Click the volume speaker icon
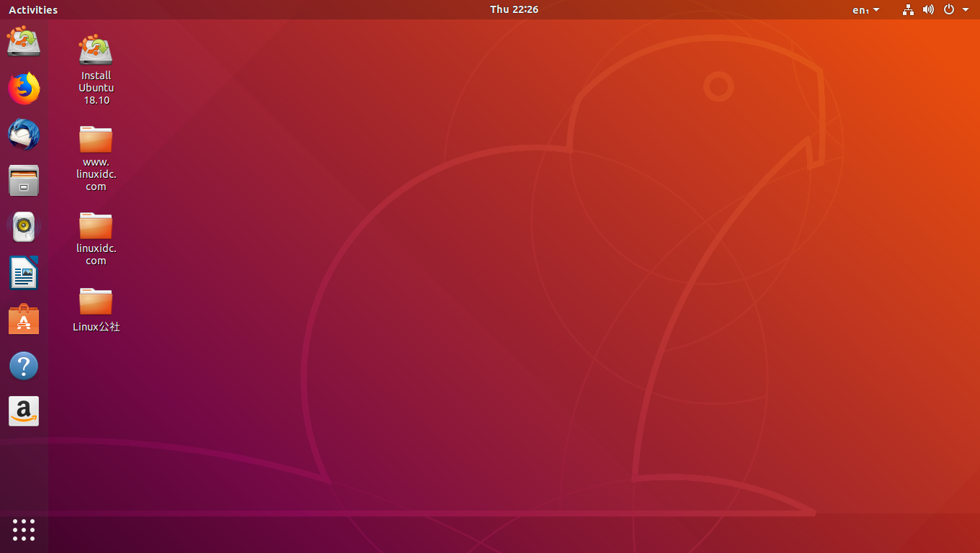Image resolution: width=980 pixels, height=553 pixels. tap(928, 9)
